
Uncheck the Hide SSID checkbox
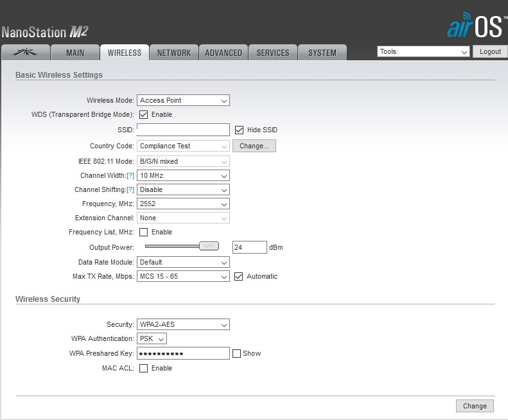240,130
